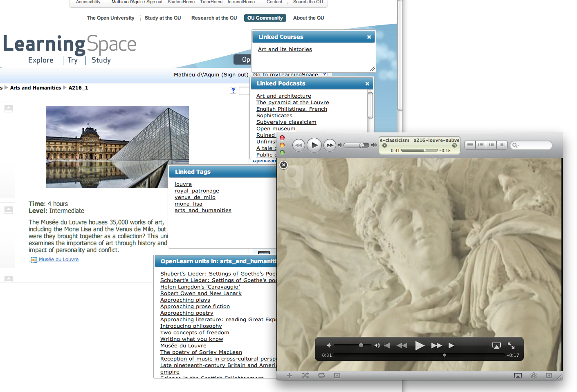Click the volume slider in iTunes toolbar
This screenshot has width=577, height=392.
356,145
